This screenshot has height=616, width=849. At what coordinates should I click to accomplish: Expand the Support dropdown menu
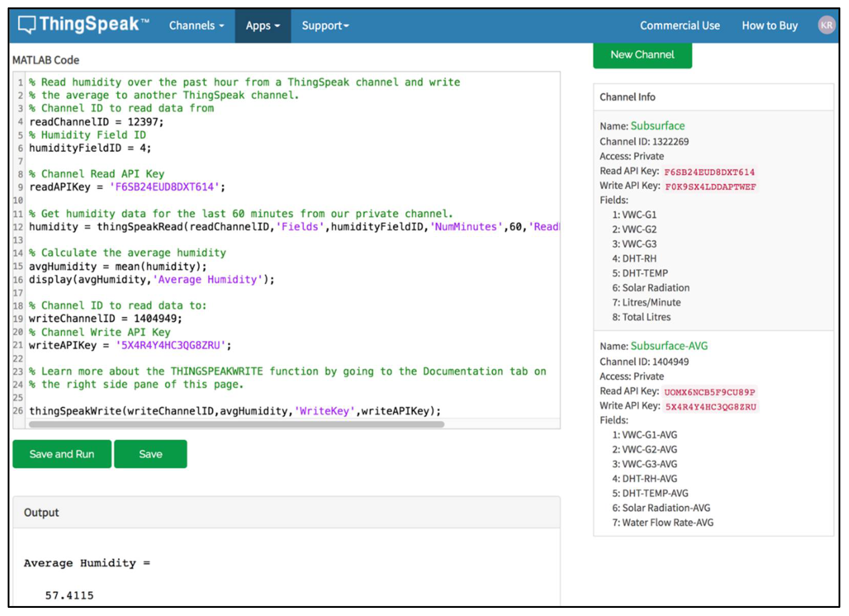[x=325, y=26]
